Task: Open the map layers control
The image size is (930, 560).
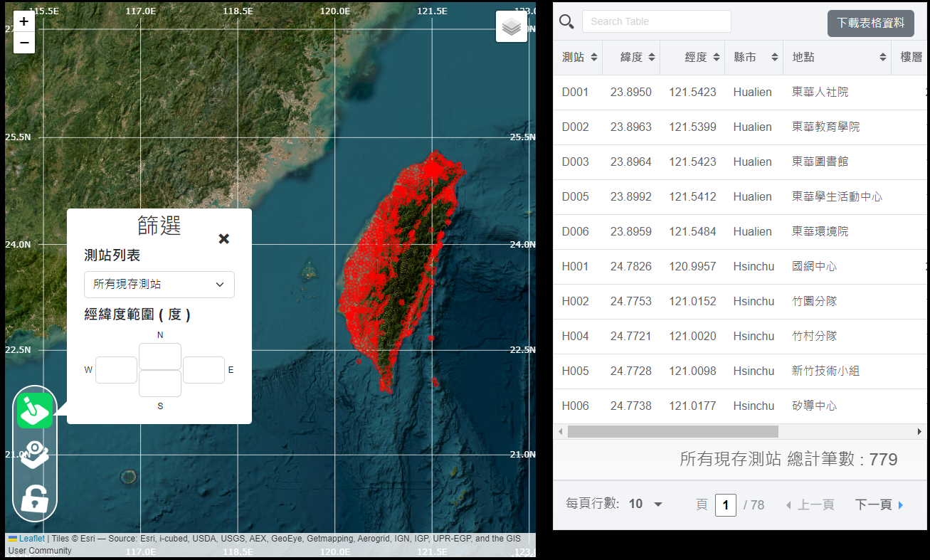Action: point(512,27)
